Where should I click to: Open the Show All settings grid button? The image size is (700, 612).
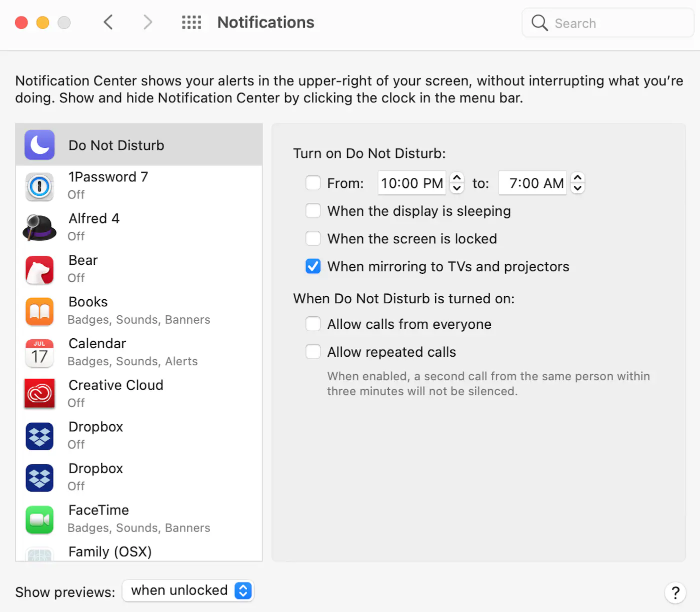[192, 22]
